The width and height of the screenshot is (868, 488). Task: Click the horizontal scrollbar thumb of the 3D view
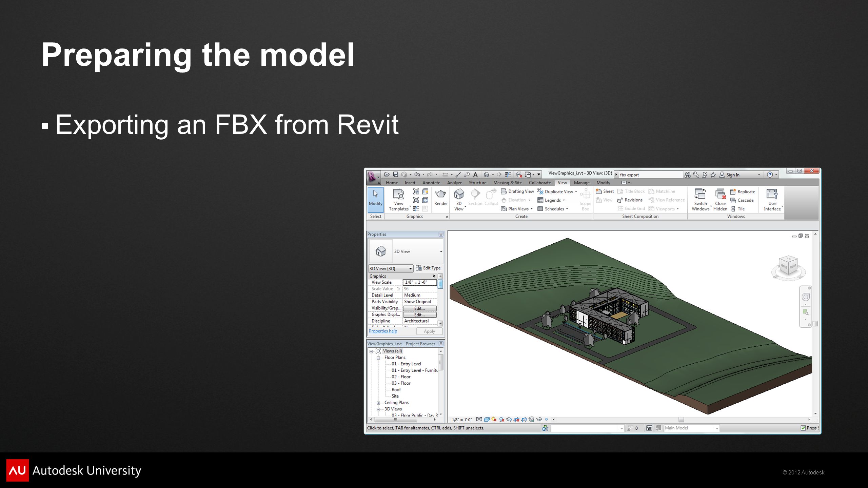tap(681, 420)
